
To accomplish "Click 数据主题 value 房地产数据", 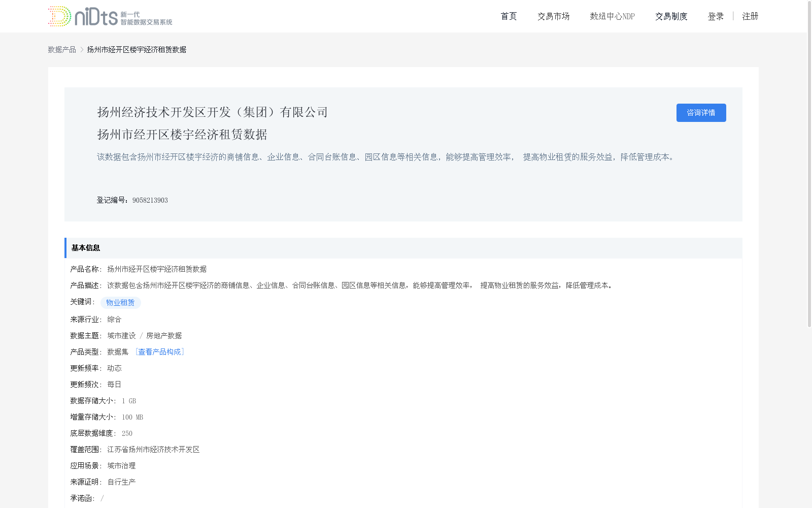I will (164, 335).
